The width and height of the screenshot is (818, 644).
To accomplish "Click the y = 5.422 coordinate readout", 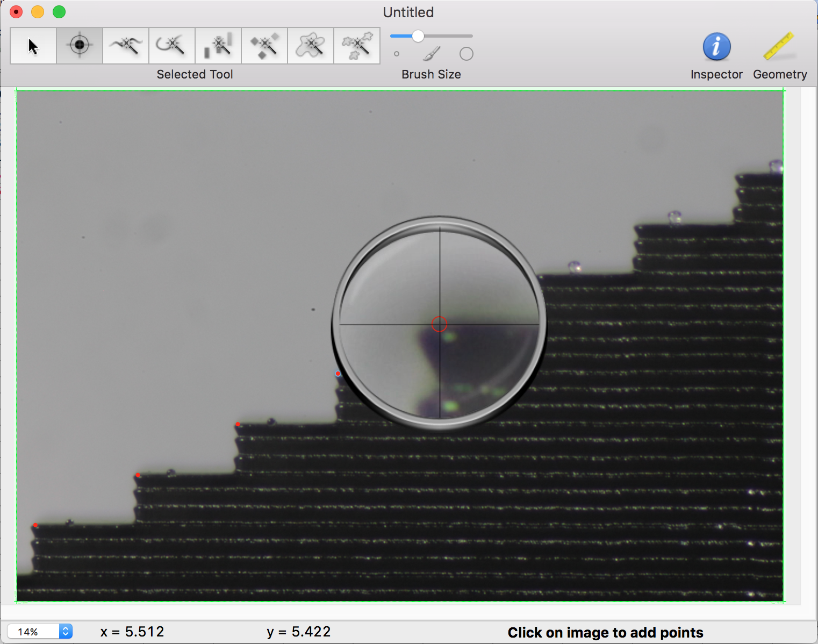I will 299,632.
